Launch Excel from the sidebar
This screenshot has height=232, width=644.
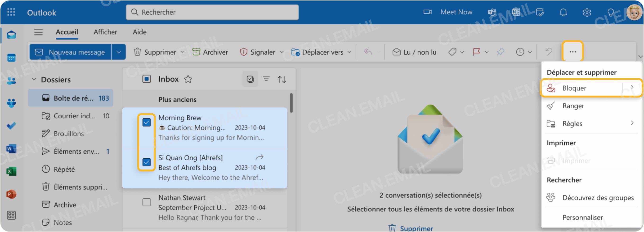(11, 171)
